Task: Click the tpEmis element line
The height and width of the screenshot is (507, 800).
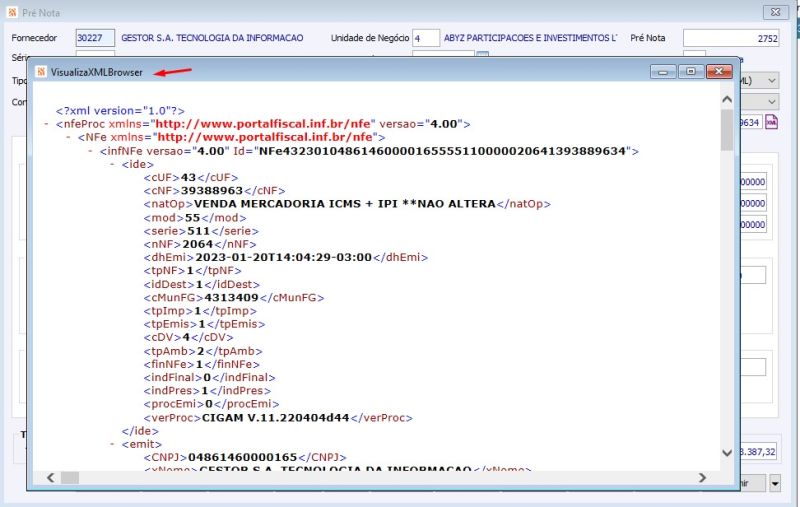Action: coord(204,324)
